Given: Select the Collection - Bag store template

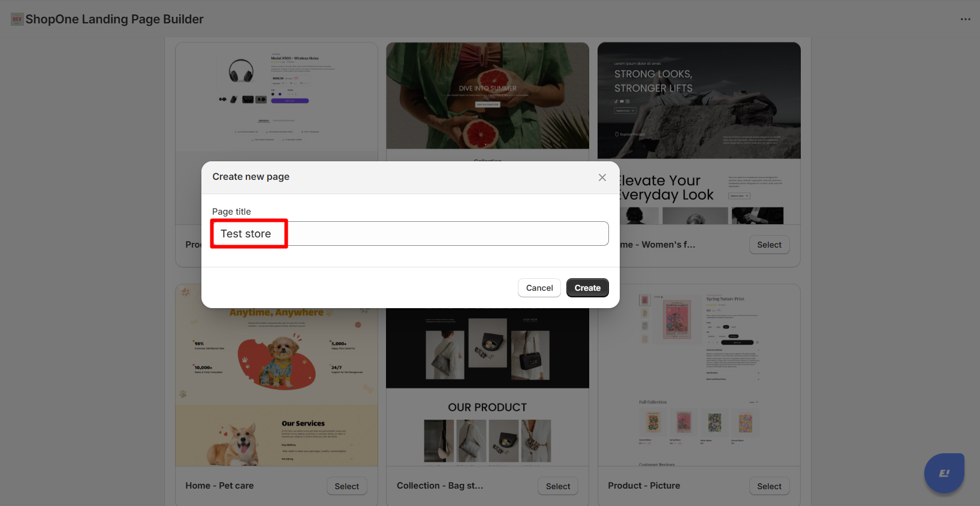Looking at the screenshot, I should pyautogui.click(x=558, y=486).
